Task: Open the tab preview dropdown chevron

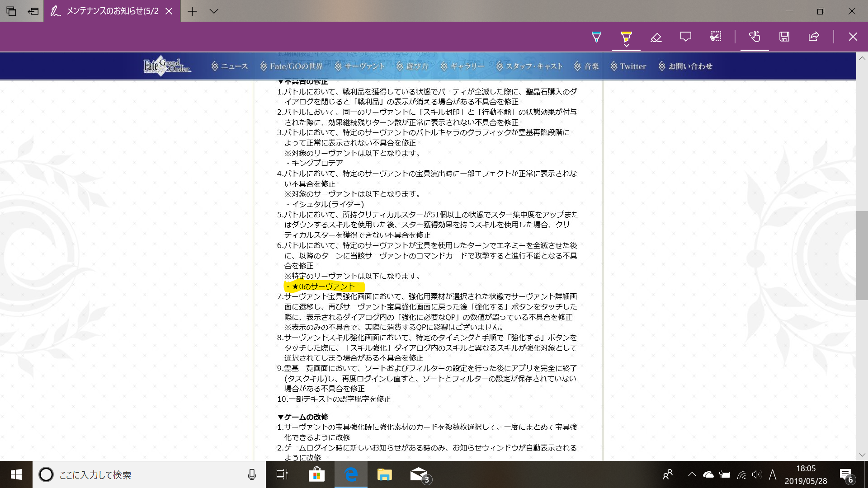Action: click(x=214, y=11)
